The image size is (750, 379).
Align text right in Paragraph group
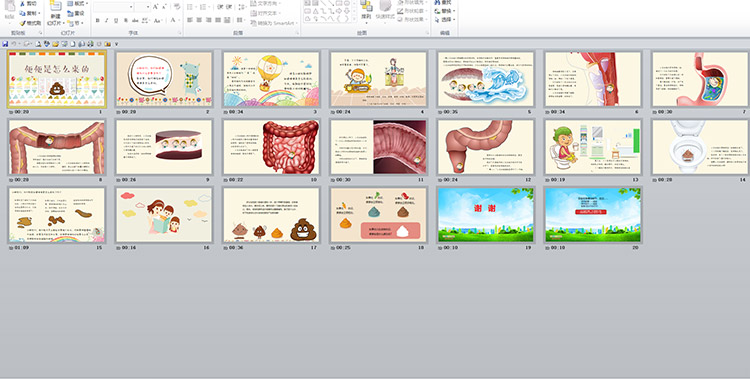click(x=209, y=20)
